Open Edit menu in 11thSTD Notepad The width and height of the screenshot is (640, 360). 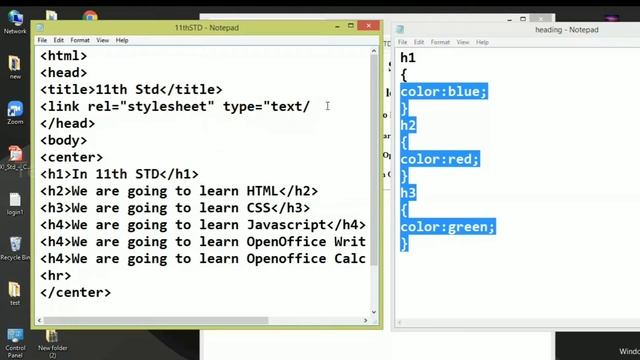point(58,40)
